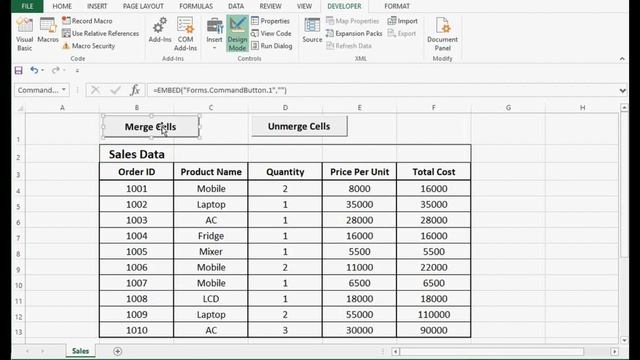
Task: Open the undo history dropdown
Action: [42, 70]
